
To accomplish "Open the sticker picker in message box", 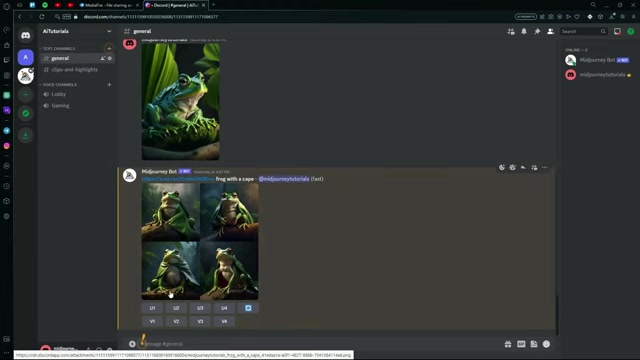I will pyautogui.click(x=534, y=344).
